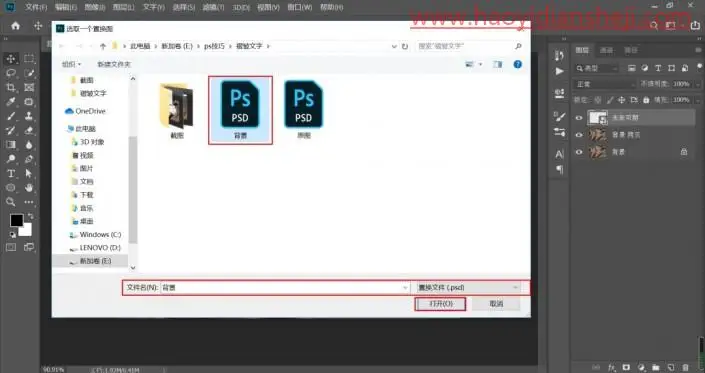Click the add layer style fx icon
The width and height of the screenshot is (705, 373).
click(611, 367)
